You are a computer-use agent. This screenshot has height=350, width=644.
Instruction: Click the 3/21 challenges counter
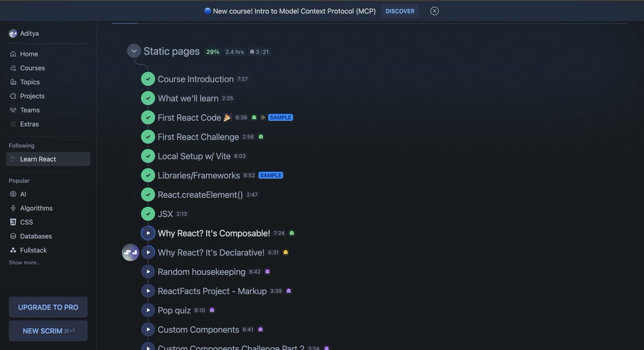[x=259, y=52]
